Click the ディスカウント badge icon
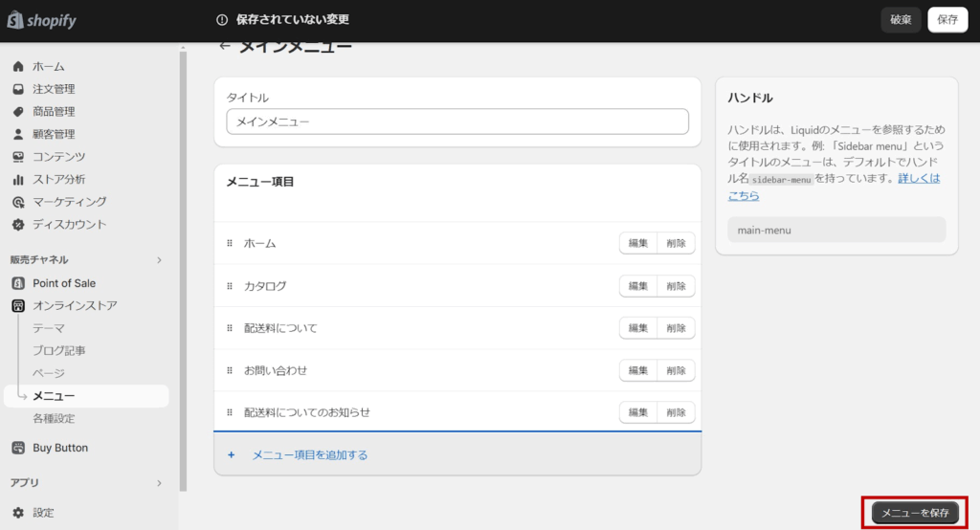This screenshot has width=980, height=530. (x=18, y=225)
